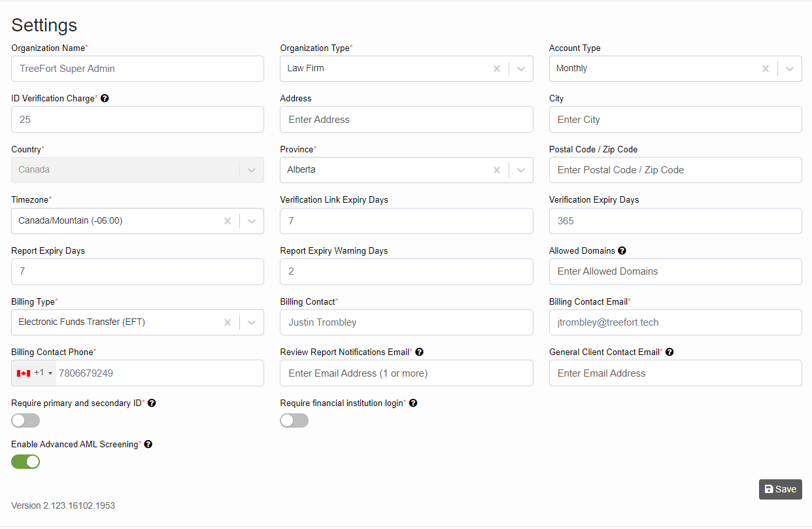Open the Organization Type dropdown
Screen dimensions: 812x529
click(521, 69)
